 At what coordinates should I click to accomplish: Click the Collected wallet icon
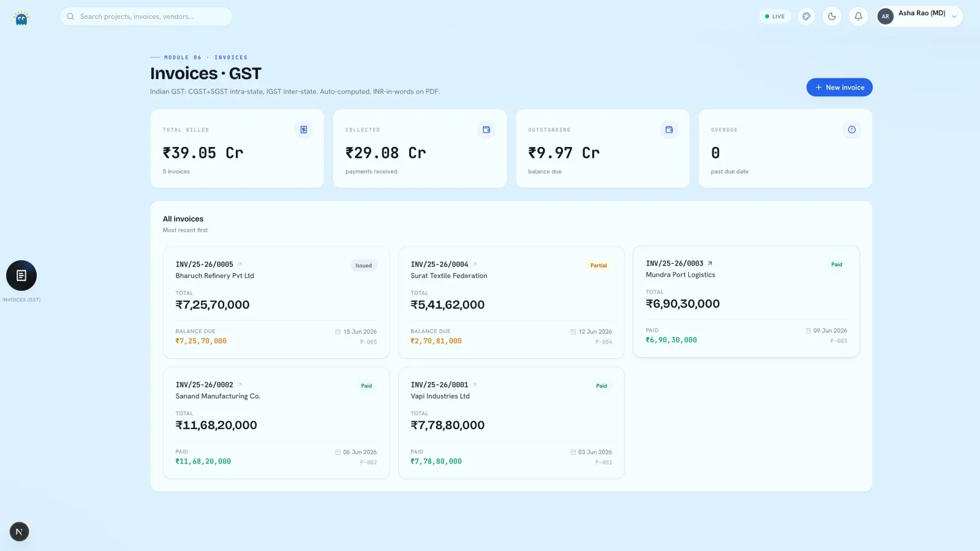tap(486, 130)
